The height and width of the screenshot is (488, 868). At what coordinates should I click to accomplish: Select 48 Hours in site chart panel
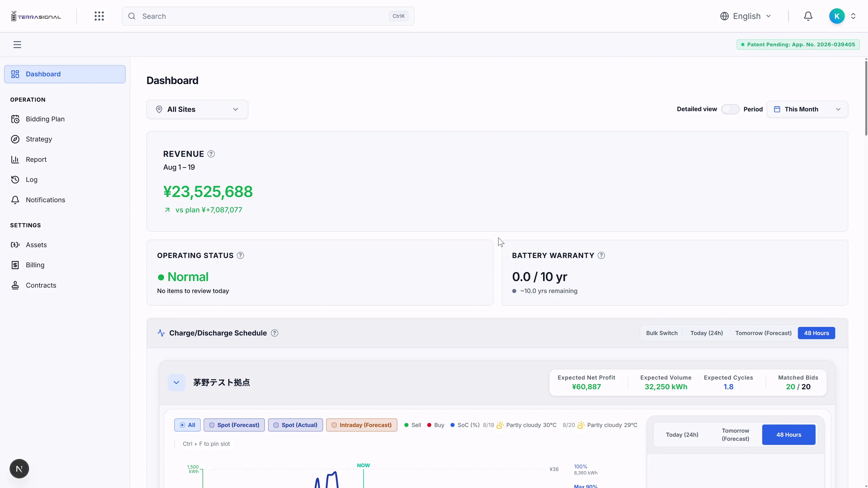tap(789, 435)
